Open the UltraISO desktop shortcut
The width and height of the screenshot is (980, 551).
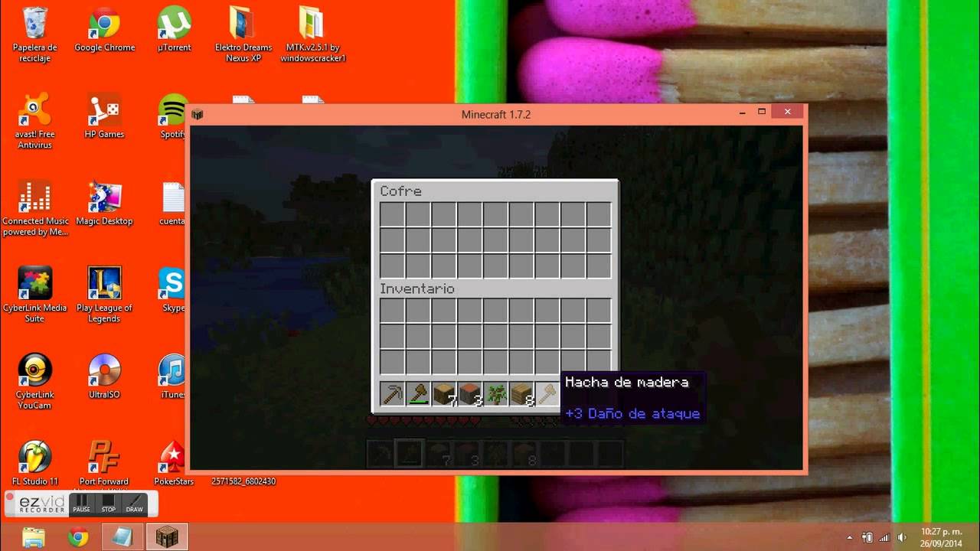tap(104, 377)
